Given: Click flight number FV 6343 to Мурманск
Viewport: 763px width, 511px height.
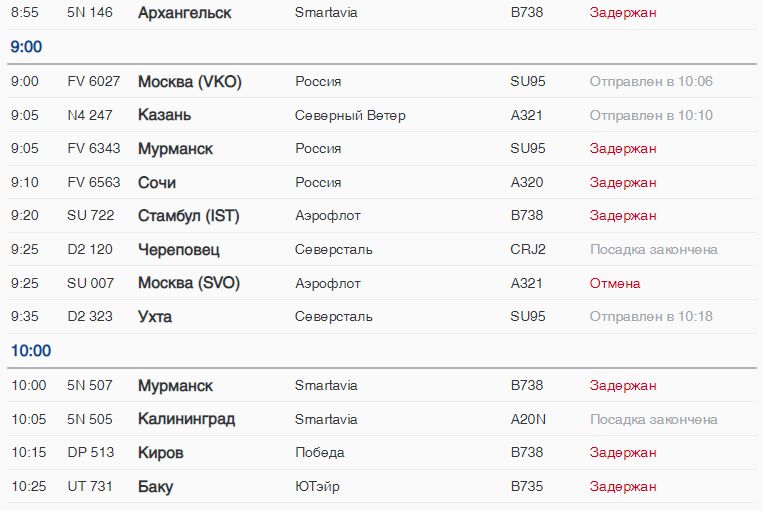Looking at the screenshot, I should pos(93,148).
